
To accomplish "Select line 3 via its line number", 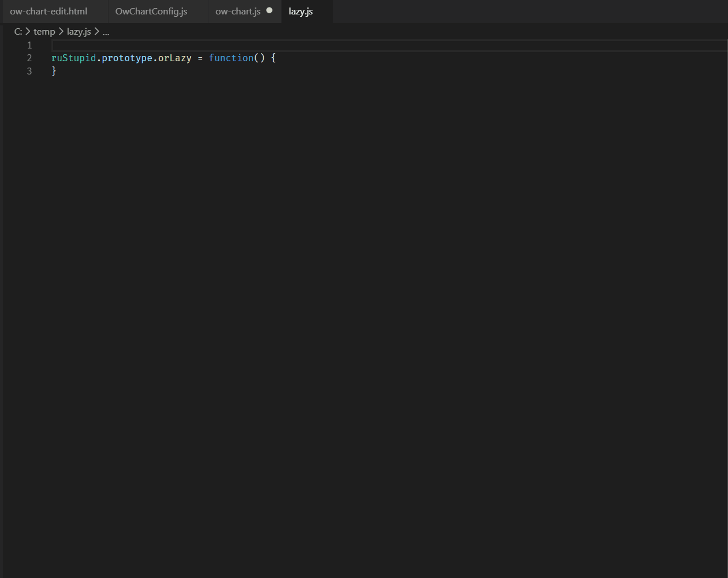I will (x=29, y=70).
